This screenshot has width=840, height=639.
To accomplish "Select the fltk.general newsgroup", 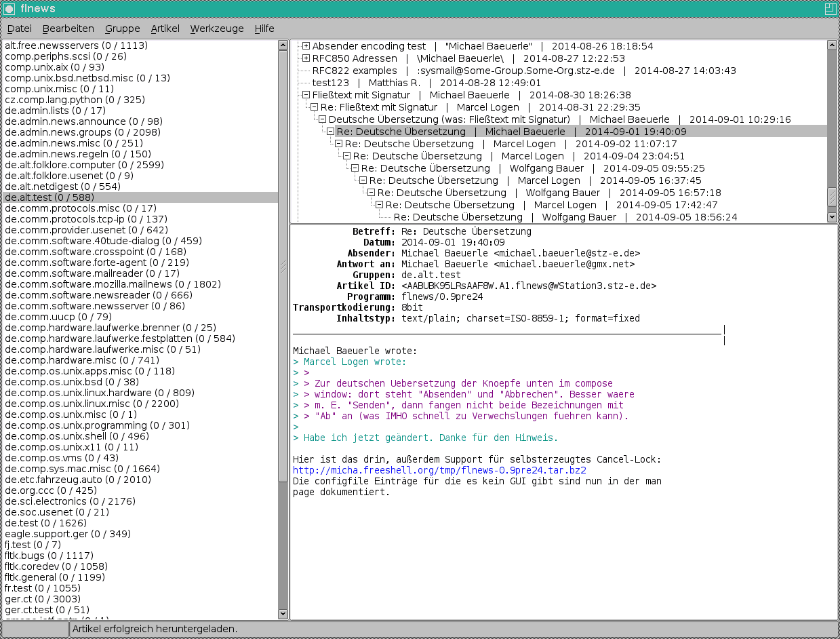I will pyautogui.click(x=54, y=577).
